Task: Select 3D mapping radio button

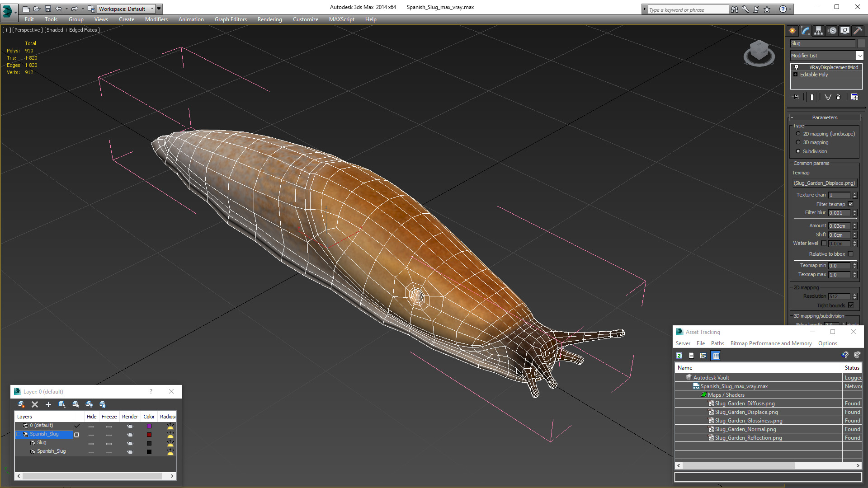Action: (798, 142)
